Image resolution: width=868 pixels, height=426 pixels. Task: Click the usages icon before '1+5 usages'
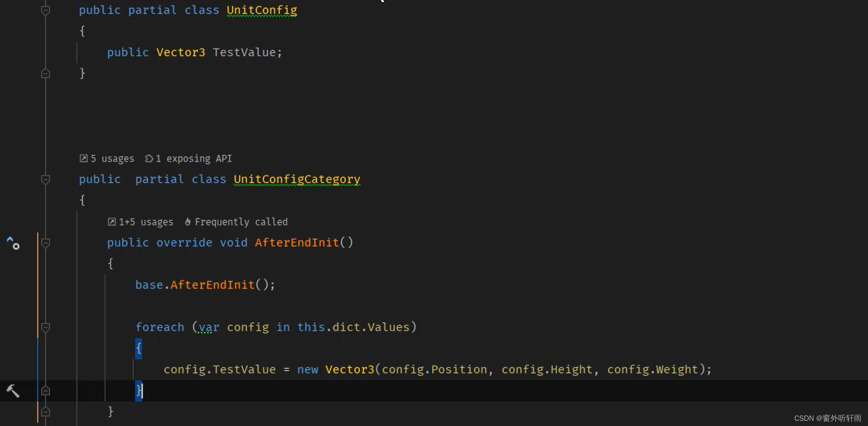(x=111, y=222)
